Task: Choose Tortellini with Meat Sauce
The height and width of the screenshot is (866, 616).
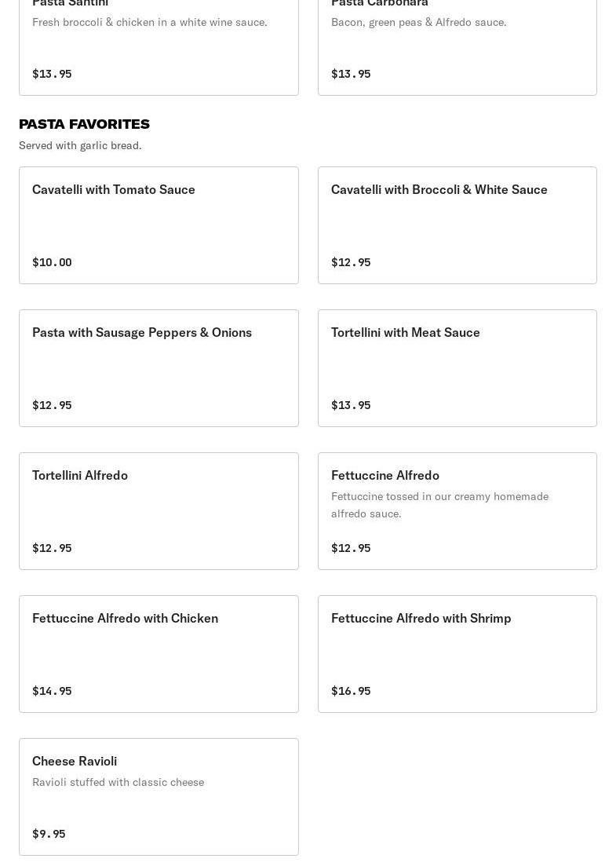Action: pyautogui.click(x=457, y=368)
